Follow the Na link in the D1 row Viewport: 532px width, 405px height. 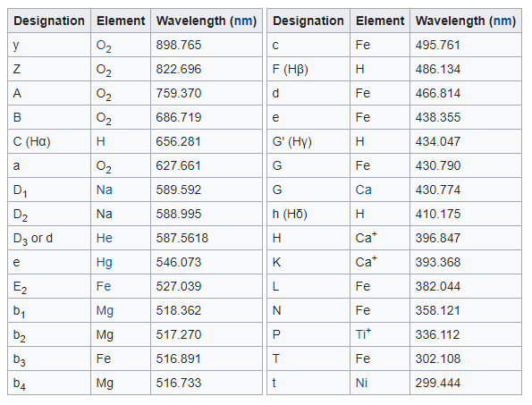tap(104, 190)
